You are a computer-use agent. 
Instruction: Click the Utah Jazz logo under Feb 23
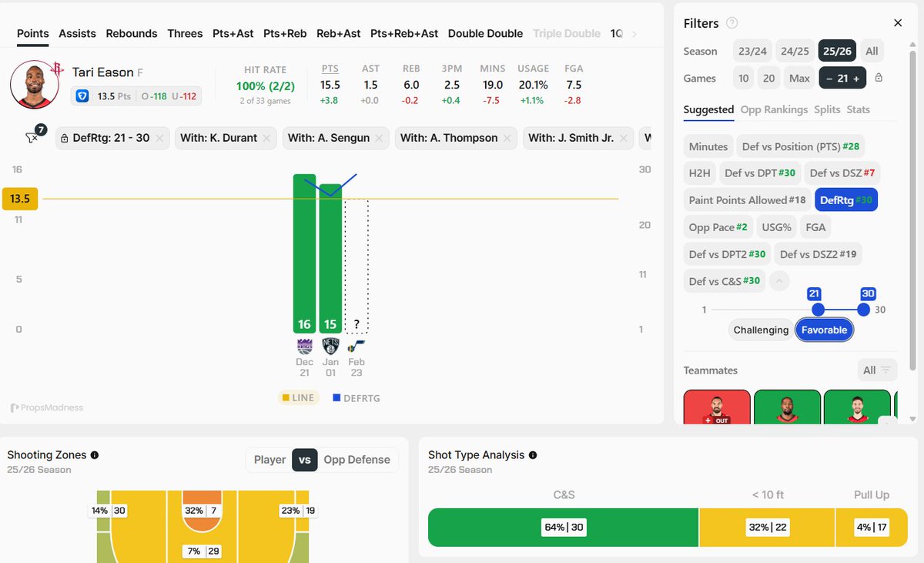(357, 347)
